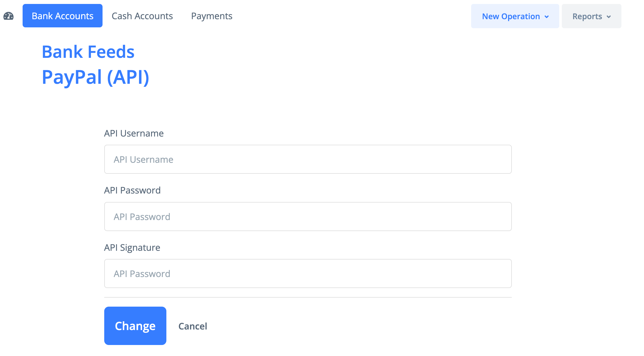The width and height of the screenshot is (644, 356).
Task: Click the dashboard speedometer icon
Action: point(8,16)
